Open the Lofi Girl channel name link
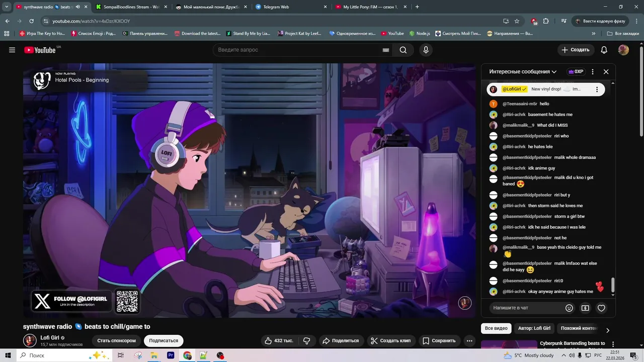Image resolution: width=644 pixels, height=362 pixels. [x=50, y=338]
